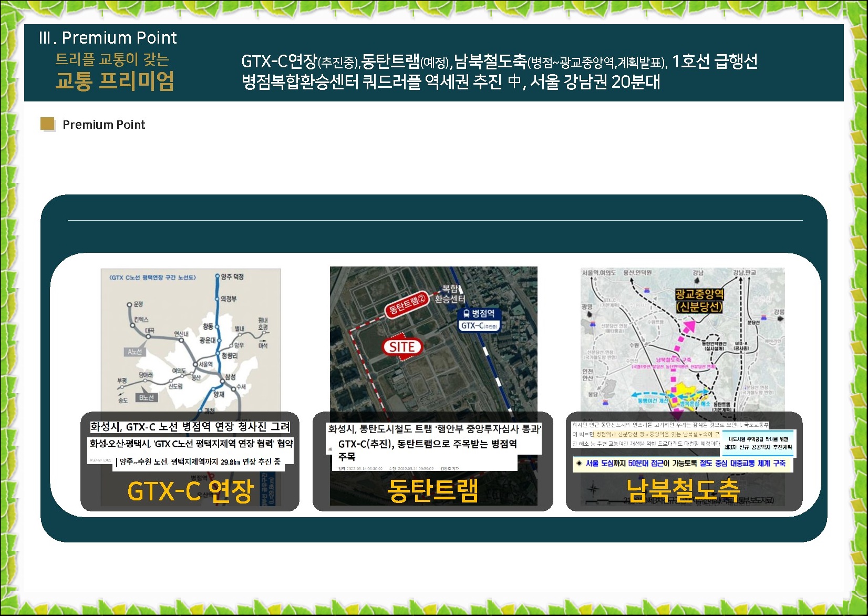Click the 'III. Premium Point' slide title
This screenshot has height=616, width=868.
[x=108, y=38]
